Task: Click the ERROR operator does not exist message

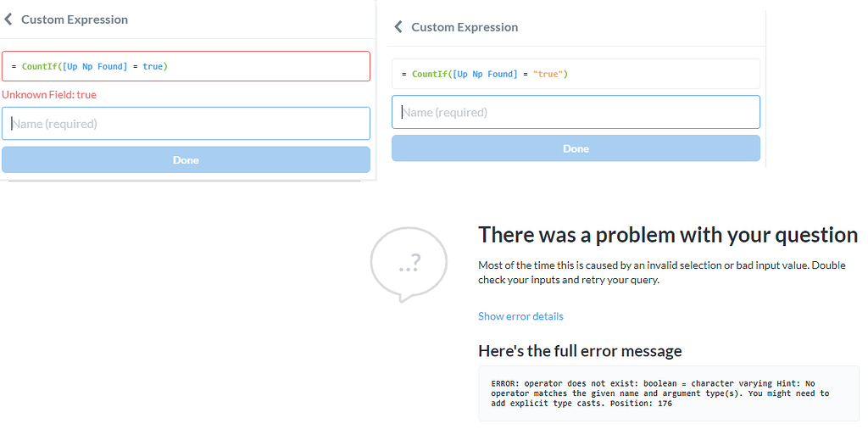Action: [x=659, y=393]
